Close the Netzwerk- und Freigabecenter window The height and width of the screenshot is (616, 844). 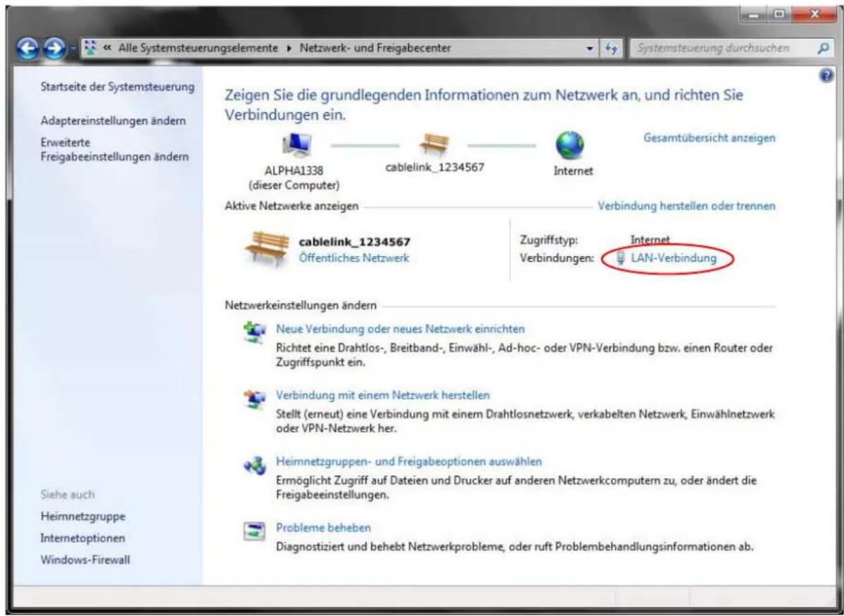(x=813, y=15)
